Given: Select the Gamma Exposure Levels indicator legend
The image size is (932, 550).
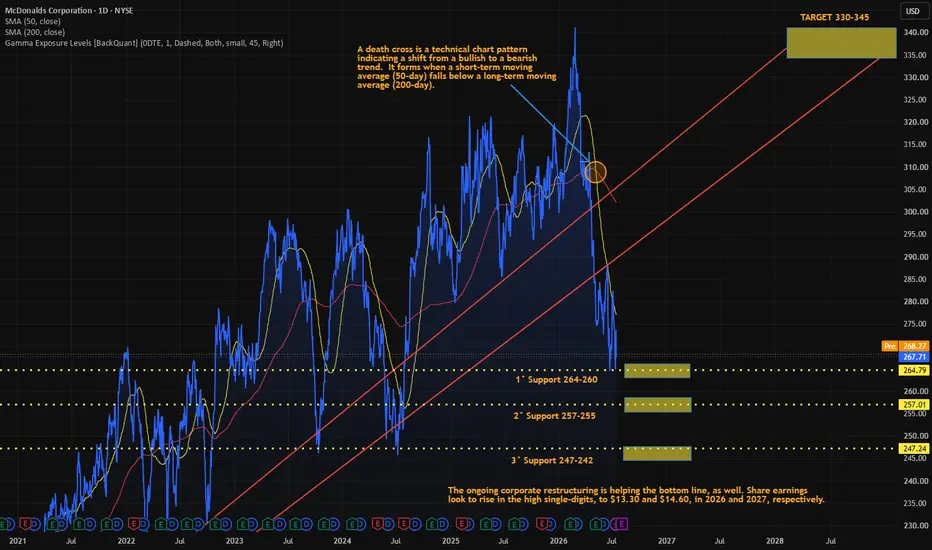Looking at the screenshot, I should coord(144,43).
